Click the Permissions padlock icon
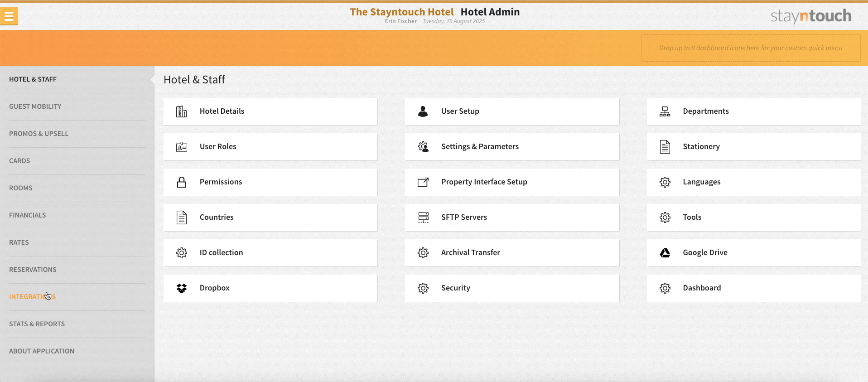This screenshot has width=868, height=382. [x=182, y=182]
